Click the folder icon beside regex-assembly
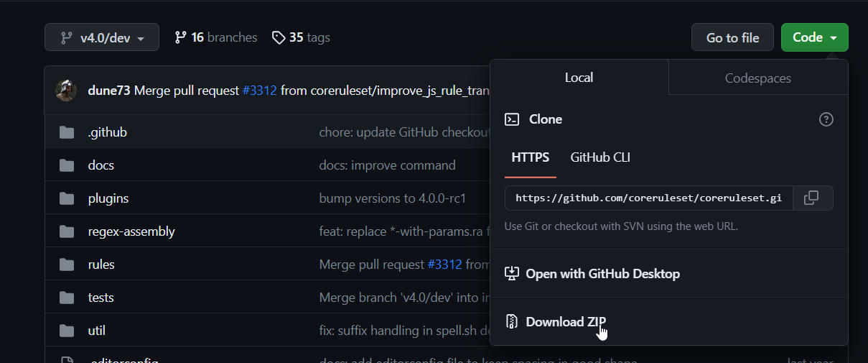 point(67,231)
